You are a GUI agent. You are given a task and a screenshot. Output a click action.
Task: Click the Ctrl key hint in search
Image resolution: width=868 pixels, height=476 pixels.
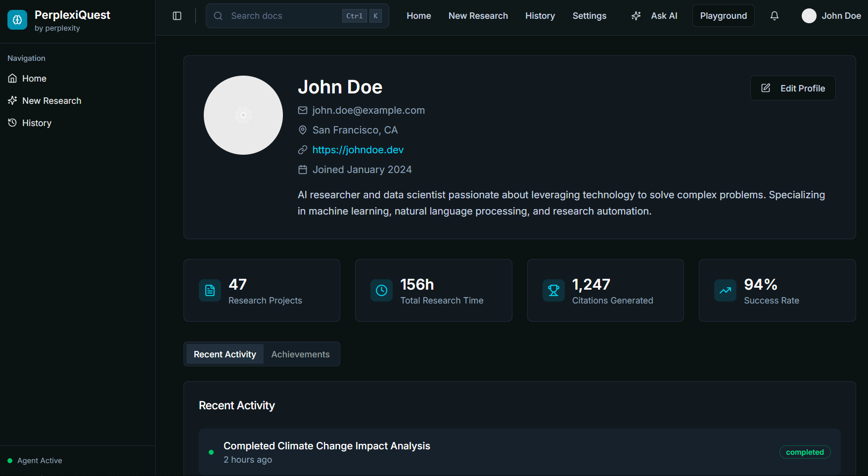click(x=354, y=16)
